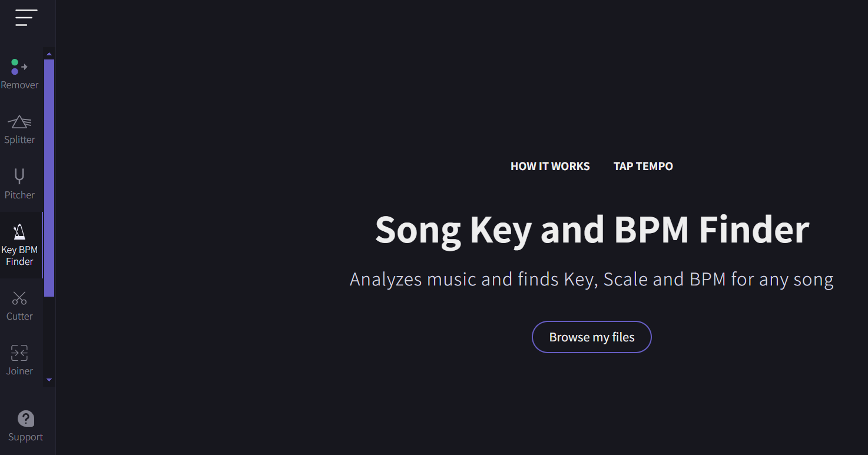The image size is (868, 455).
Task: Click the 'Song Key and BPM Finder' heading
Action: click(x=592, y=229)
